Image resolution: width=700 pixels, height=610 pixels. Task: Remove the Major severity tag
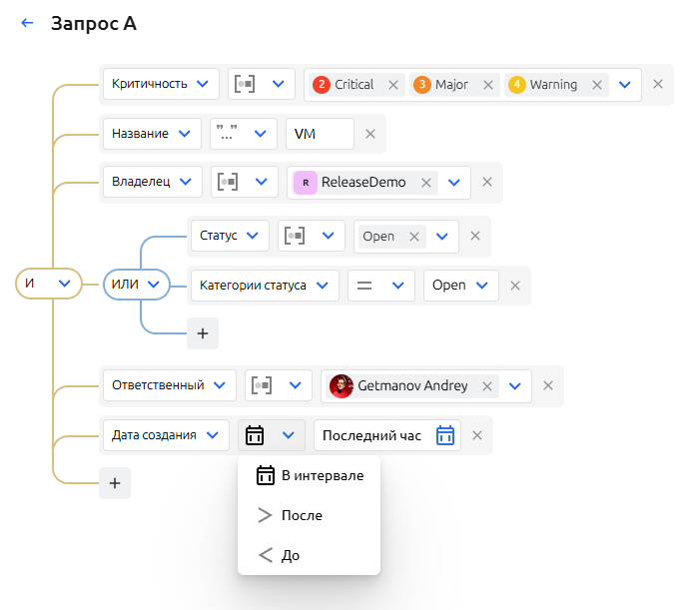pyautogui.click(x=488, y=85)
